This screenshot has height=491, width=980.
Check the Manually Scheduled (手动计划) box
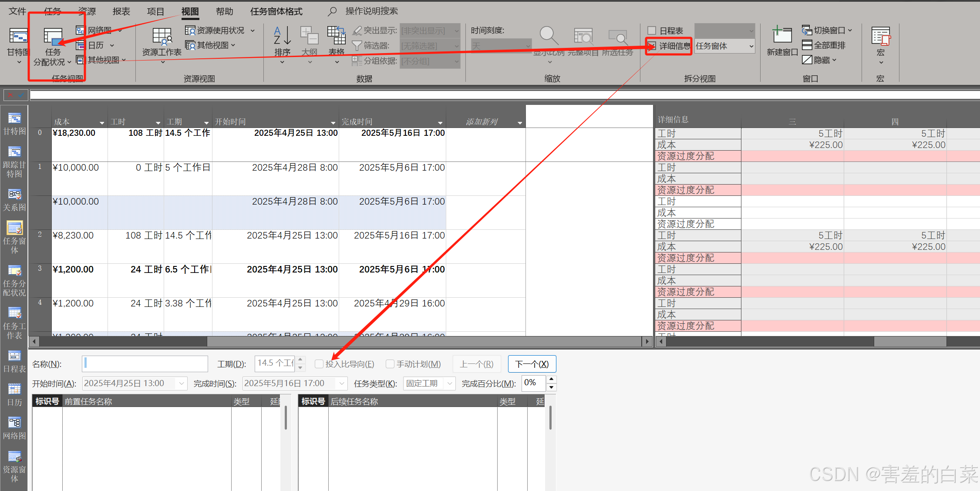[390, 364]
